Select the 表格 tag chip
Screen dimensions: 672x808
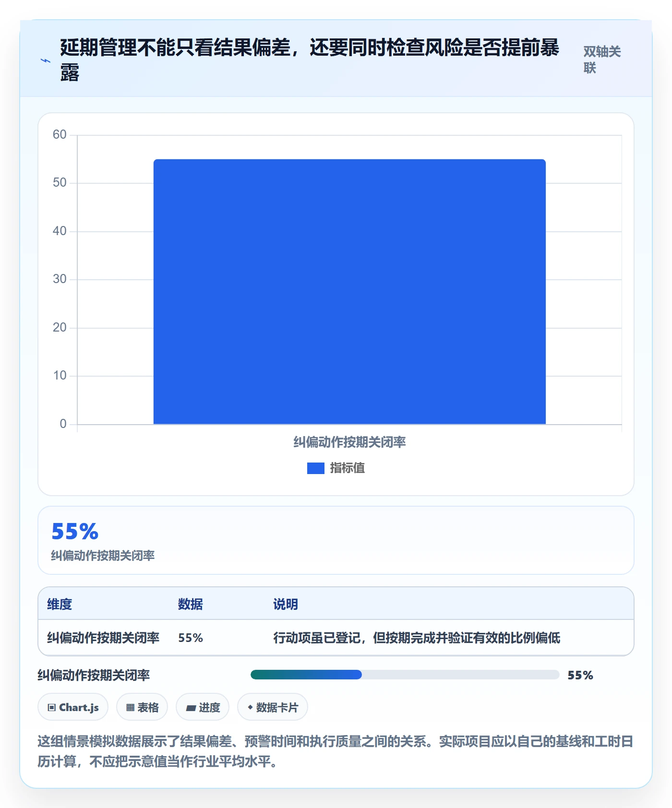[142, 707]
